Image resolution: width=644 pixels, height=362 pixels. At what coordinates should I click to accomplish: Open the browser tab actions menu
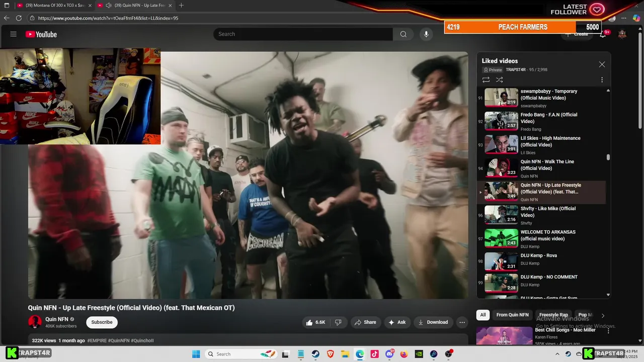click(7, 6)
